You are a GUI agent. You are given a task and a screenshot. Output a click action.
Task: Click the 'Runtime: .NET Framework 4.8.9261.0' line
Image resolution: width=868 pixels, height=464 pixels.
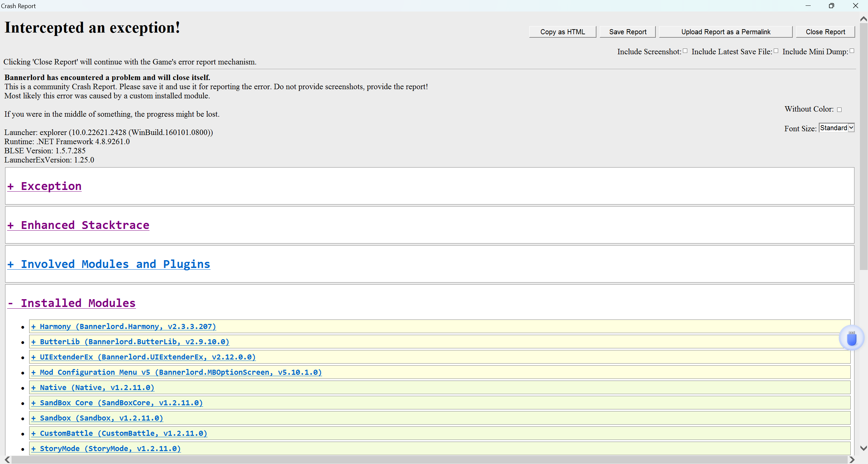pyautogui.click(x=67, y=141)
